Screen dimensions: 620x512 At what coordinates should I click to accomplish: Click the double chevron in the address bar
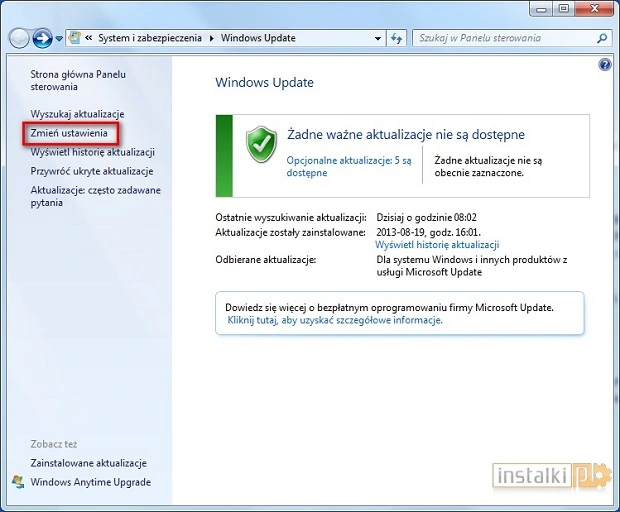[89, 38]
